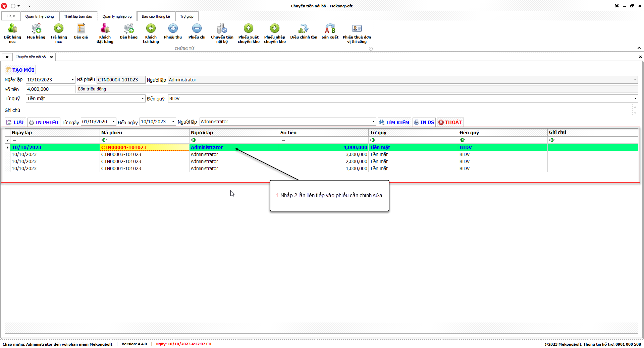
Task: Open Phiếu chi payment icon
Action: [x=197, y=31]
